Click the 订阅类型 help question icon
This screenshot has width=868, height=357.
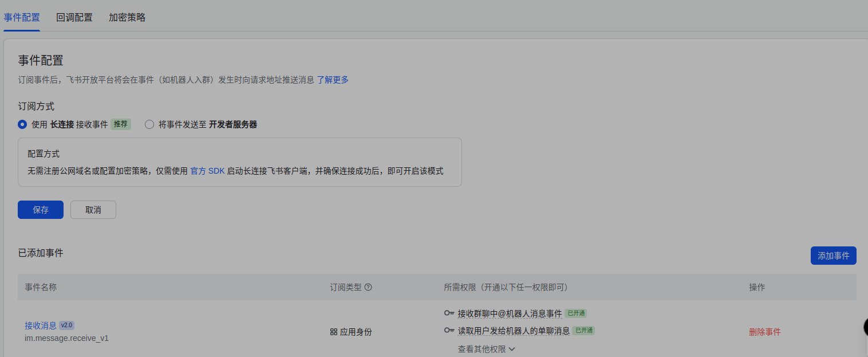click(x=368, y=287)
